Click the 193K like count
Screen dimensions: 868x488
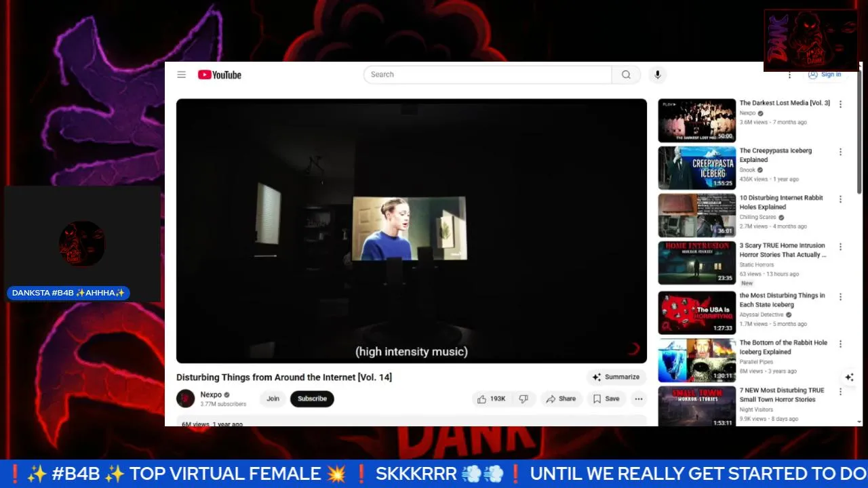(498, 399)
